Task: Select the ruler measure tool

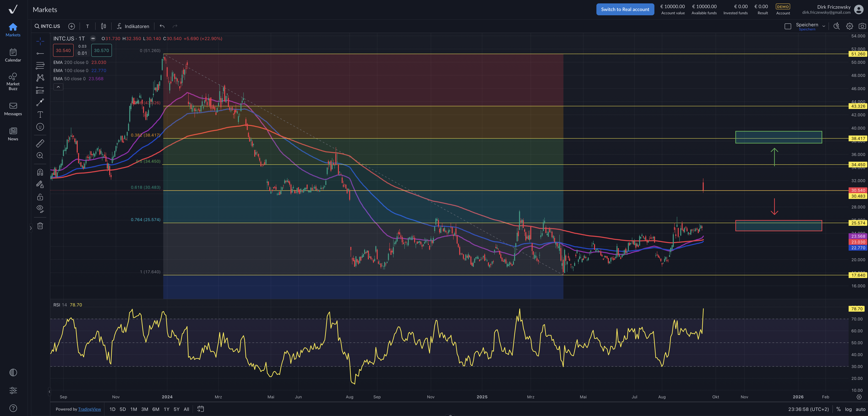Action: (40, 144)
